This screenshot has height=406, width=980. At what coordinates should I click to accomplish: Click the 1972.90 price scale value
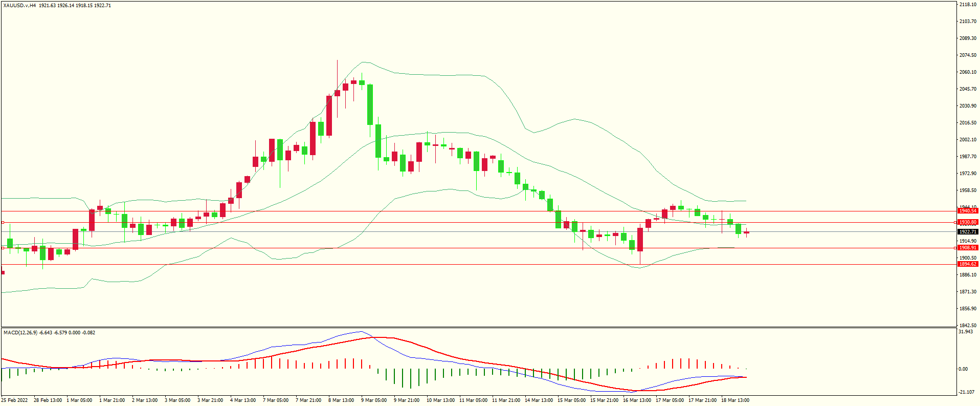coord(968,174)
